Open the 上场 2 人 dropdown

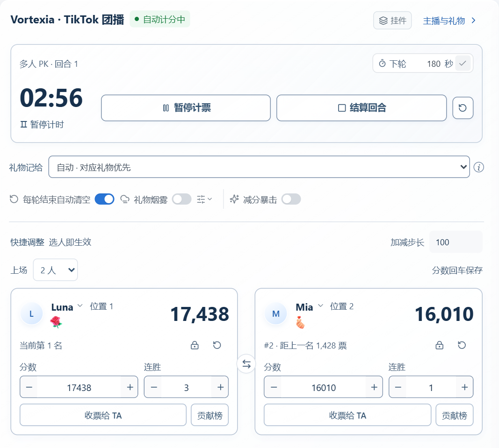coord(55,270)
